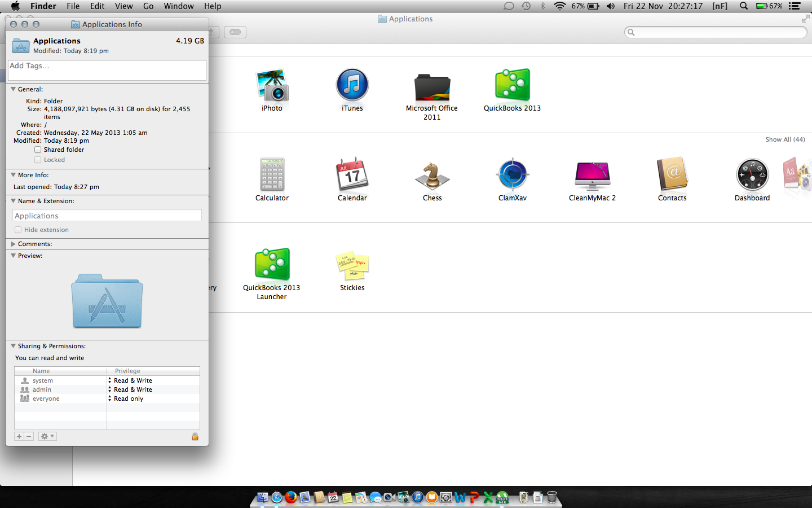812x508 pixels.
Task: Open the Finder menu
Action: 43,6
